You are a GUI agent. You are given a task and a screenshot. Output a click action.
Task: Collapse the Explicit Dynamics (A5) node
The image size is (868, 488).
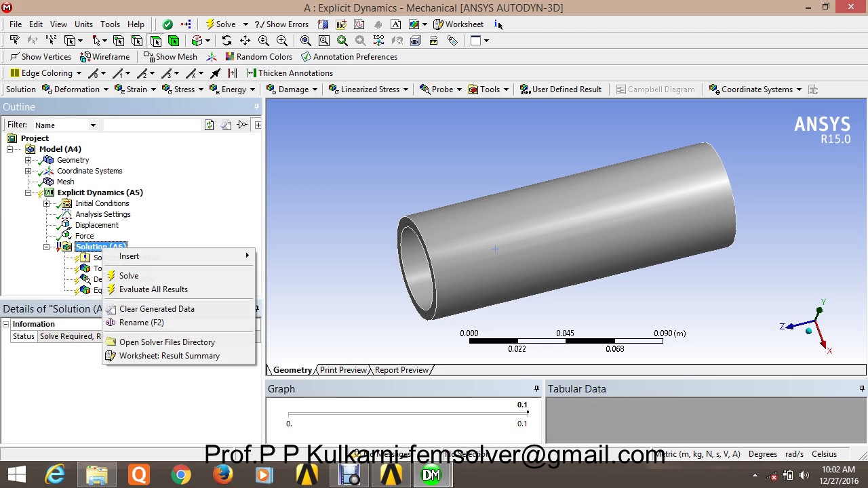(x=28, y=192)
